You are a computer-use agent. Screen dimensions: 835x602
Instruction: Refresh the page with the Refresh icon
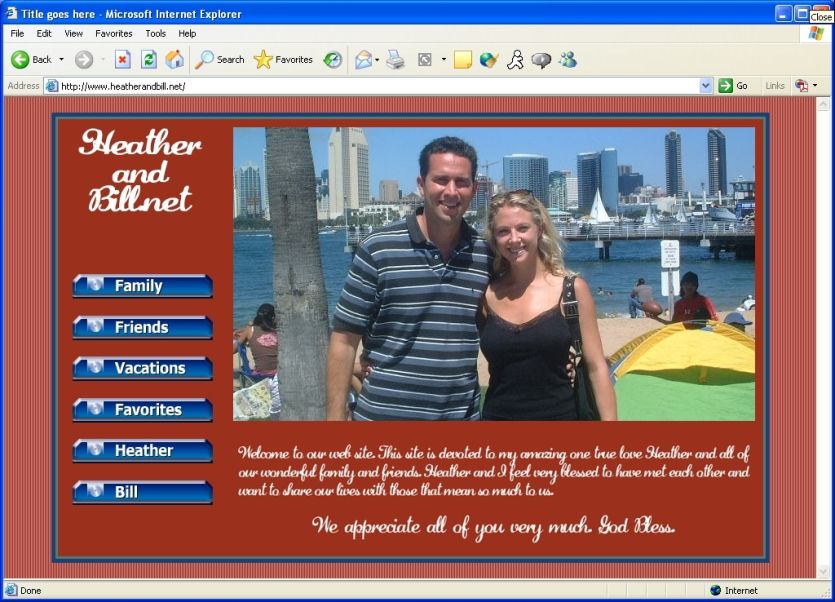tap(148, 60)
